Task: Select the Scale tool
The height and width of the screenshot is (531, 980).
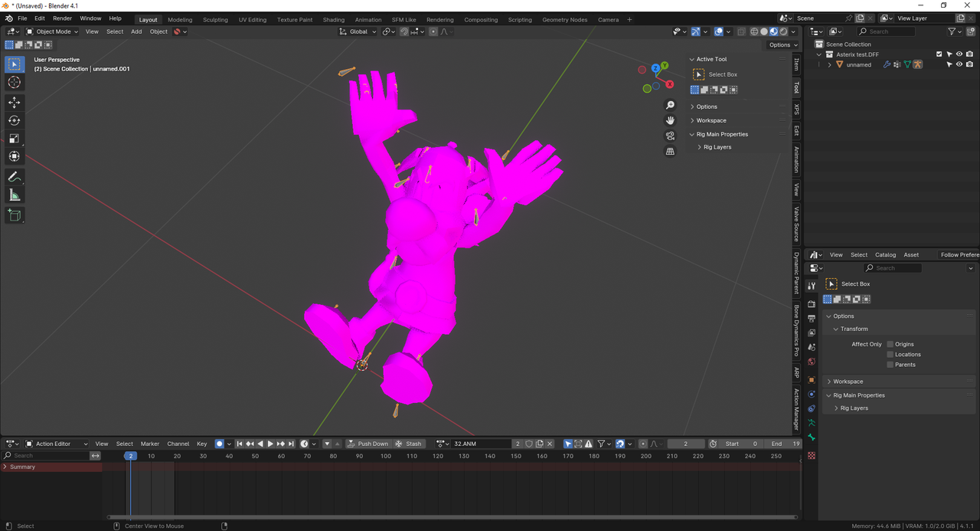Action: pos(15,139)
